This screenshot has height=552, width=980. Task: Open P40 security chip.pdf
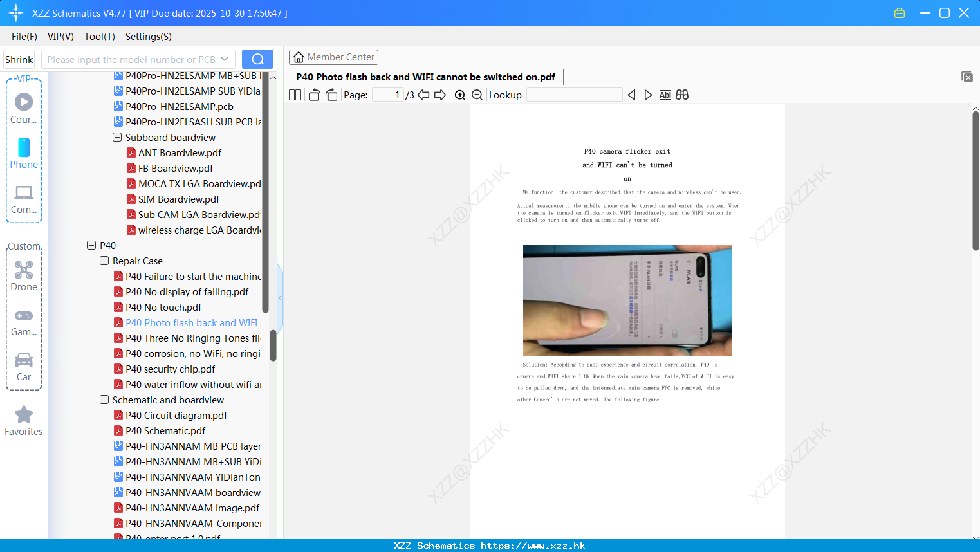[170, 369]
